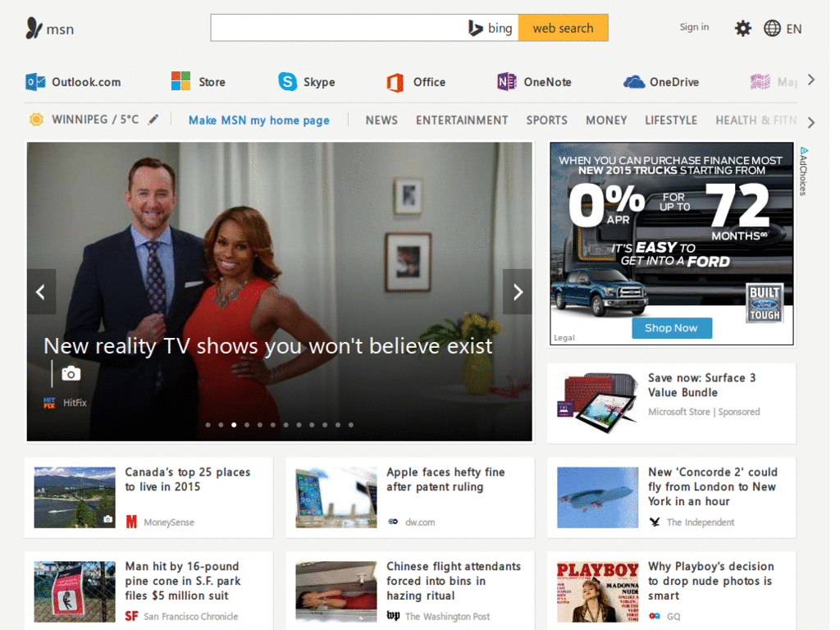Click the Washington Post wp logo
840x630 pixels.
click(x=393, y=616)
